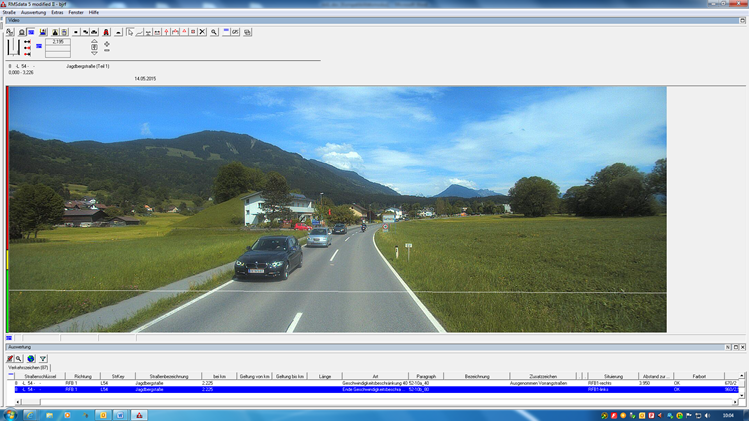Toggle the blue screen view button

coord(31,32)
